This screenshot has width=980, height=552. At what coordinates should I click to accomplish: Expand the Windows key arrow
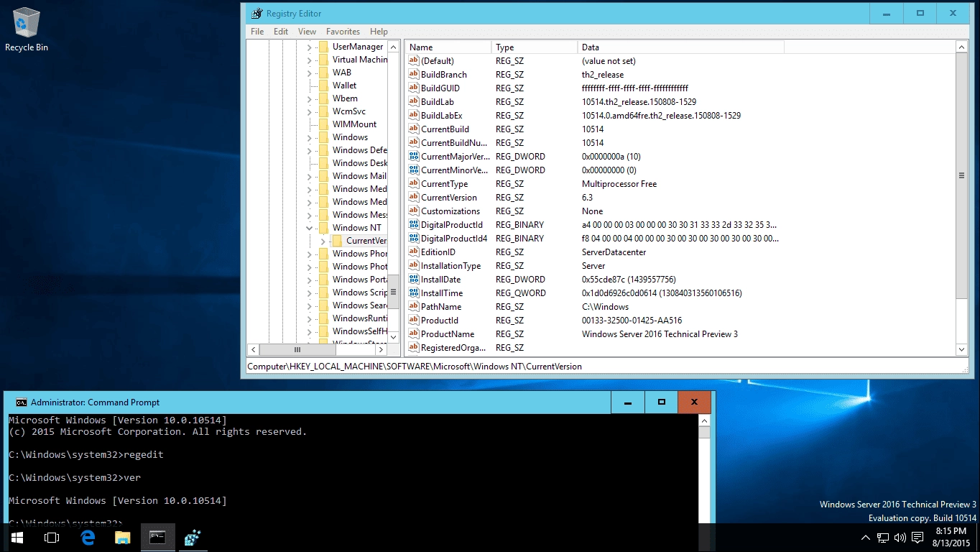click(310, 137)
